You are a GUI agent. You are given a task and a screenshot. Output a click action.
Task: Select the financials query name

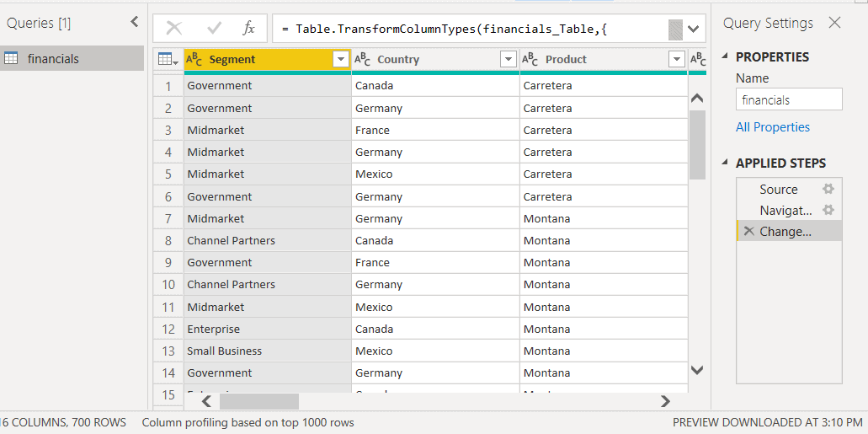(x=53, y=59)
